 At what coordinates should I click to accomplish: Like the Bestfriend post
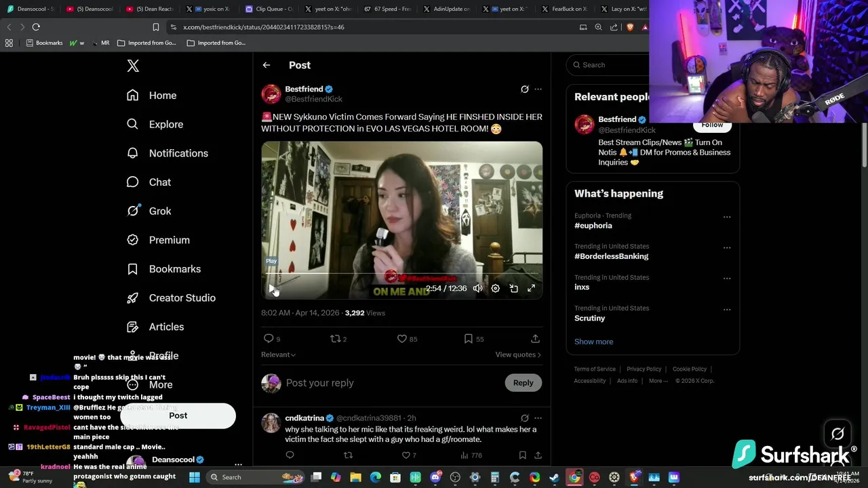pos(401,338)
